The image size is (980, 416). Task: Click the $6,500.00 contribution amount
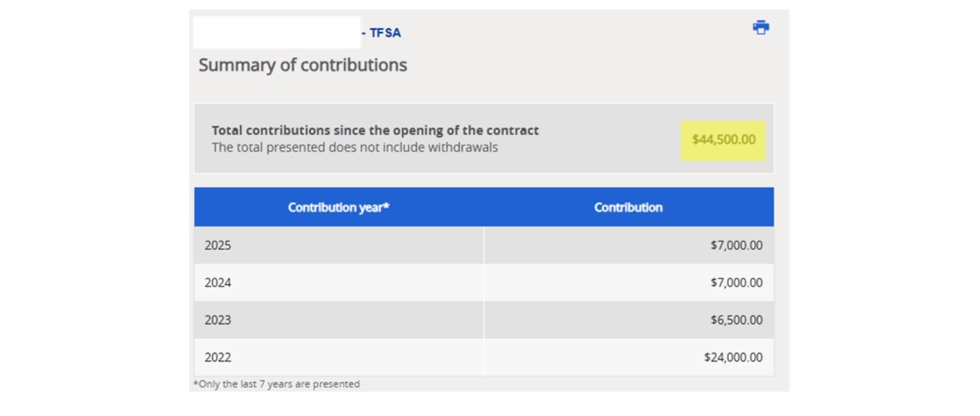pos(737,320)
